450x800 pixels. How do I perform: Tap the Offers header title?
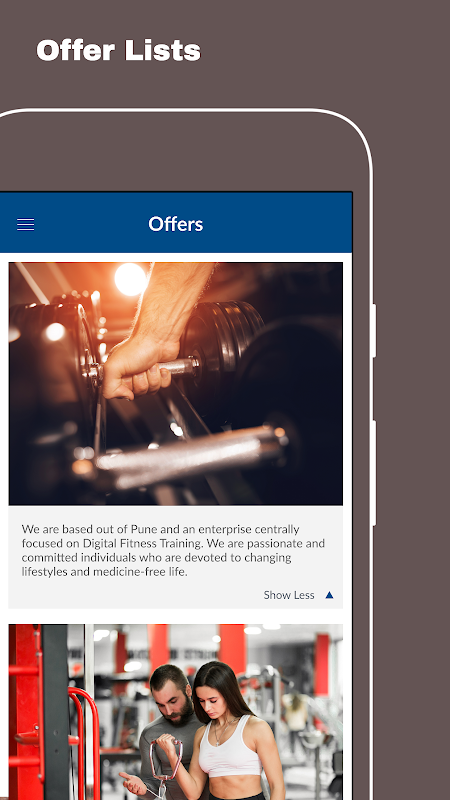pyautogui.click(x=176, y=224)
